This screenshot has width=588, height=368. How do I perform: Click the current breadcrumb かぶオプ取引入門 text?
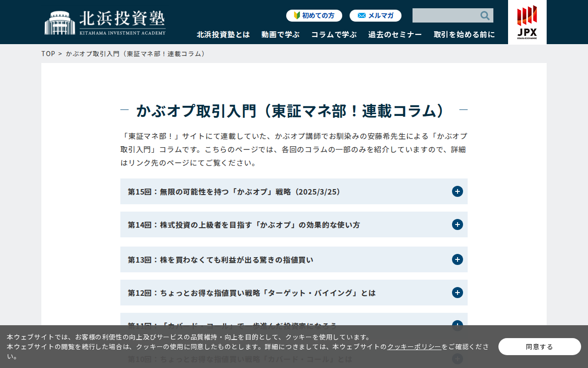[x=137, y=53]
